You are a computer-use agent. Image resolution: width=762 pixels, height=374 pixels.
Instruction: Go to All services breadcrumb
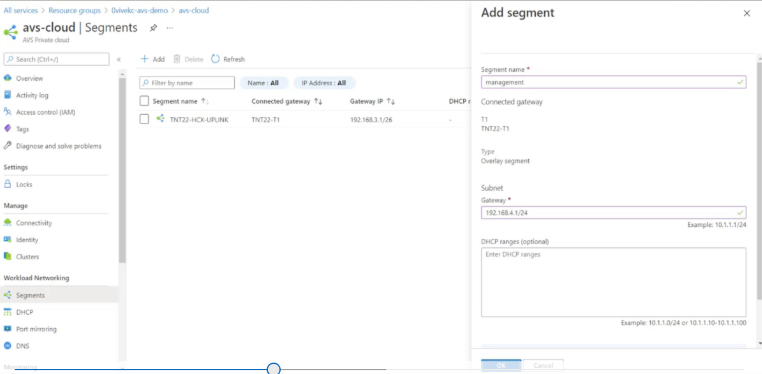pyautogui.click(x=20, y=10)
